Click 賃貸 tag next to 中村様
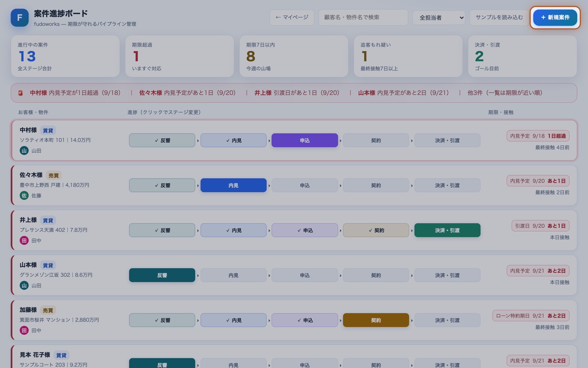The width and height of the screenshot is (588, 368). (x=48, y=130)
